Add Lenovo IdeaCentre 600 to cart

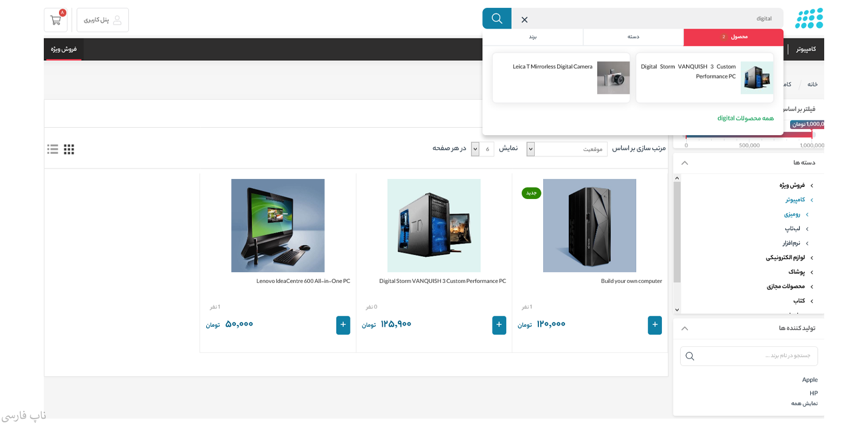pyautogui.click(x=343, y=325)
